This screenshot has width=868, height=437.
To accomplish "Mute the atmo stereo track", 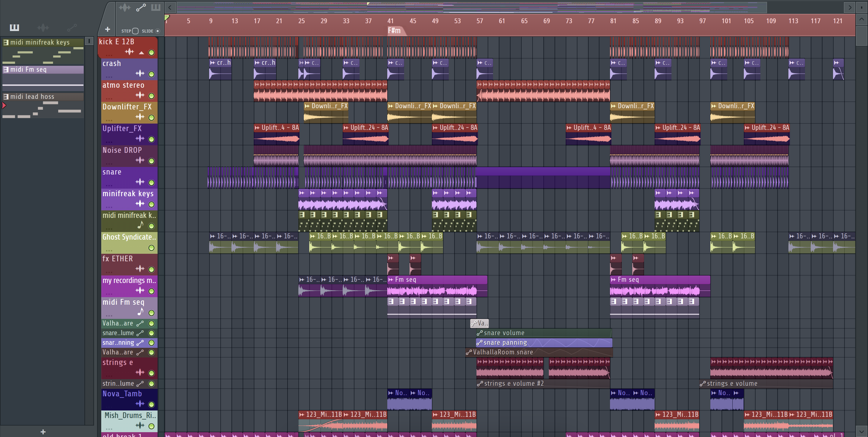I will pyautogui.click(x=151, y=96).
